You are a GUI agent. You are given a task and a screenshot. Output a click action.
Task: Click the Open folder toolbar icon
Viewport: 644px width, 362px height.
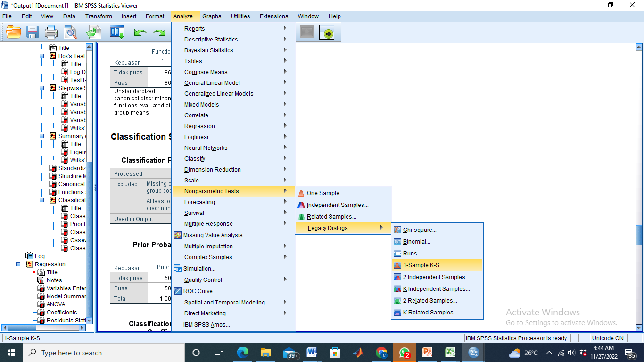[x=14, y=33]
